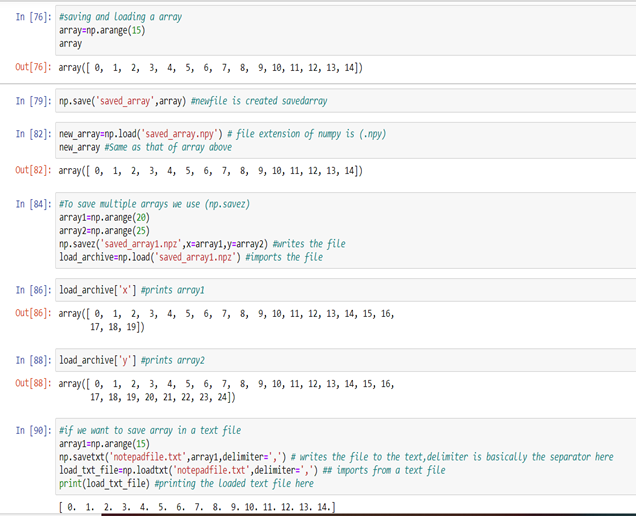Click the comment '#if we want to save array in a text file'
The image size is (636, 516).
tap(150, 430)
